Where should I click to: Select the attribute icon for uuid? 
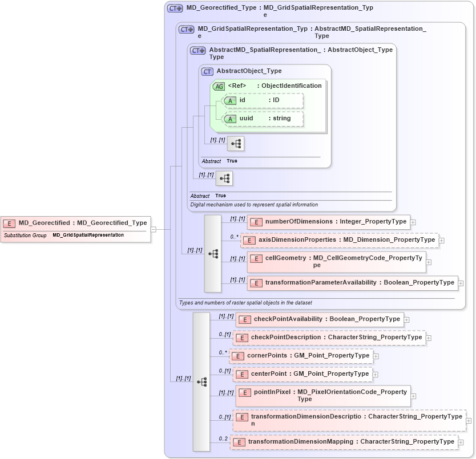(231, 118)
